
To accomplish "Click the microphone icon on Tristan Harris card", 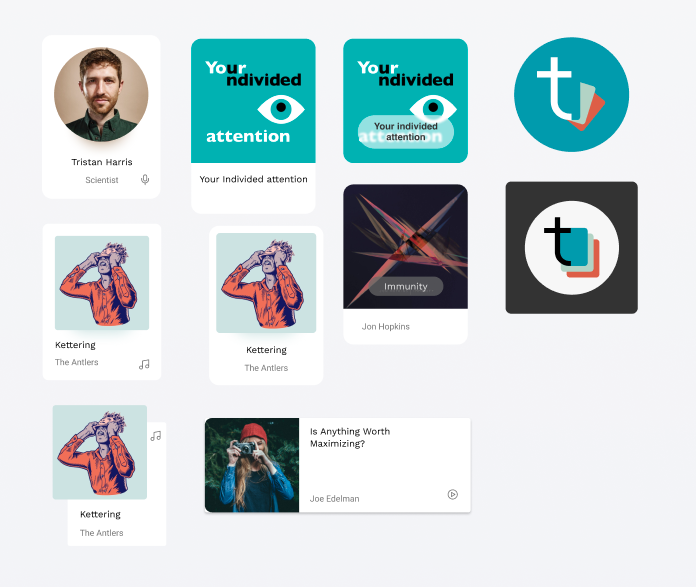I will tap(145, 179).
